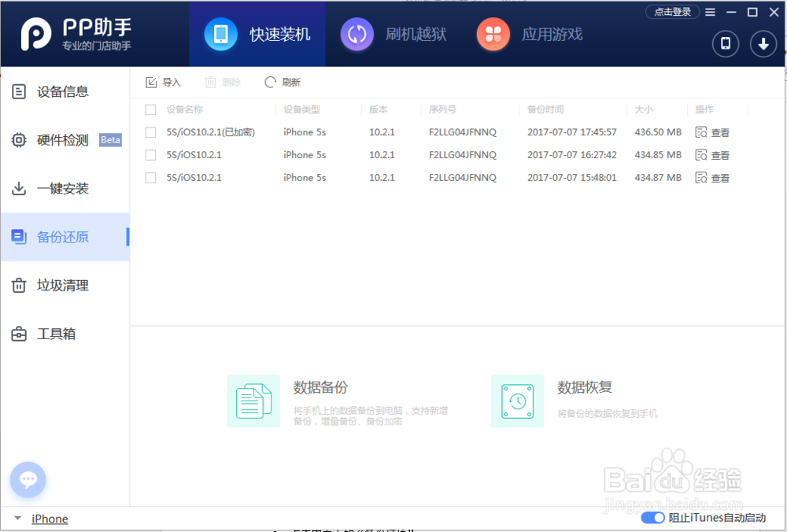
Task: Click the 操作 column header
Action: [x=704, y=109]
